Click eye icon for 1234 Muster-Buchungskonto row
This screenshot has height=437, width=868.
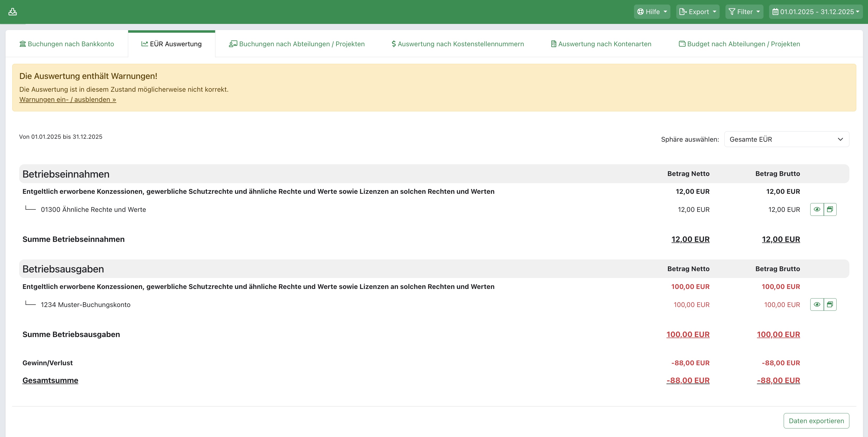(x=817, y=305)
